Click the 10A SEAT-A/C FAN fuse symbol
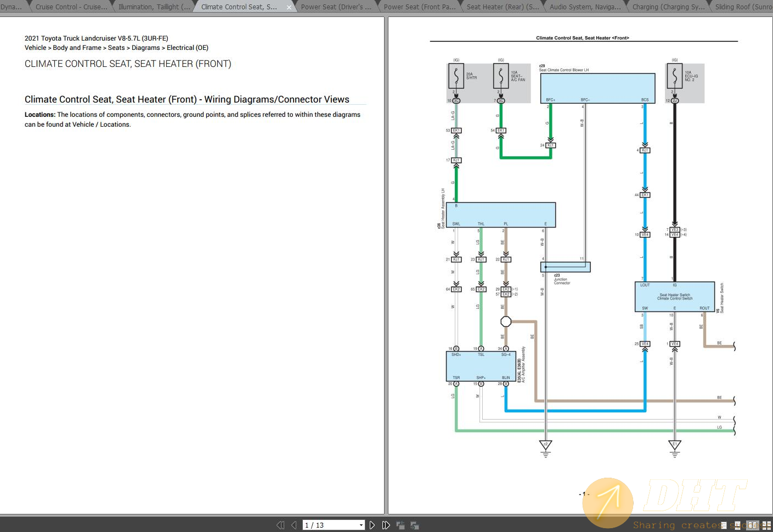773x532 pixels. click(501, 76)
